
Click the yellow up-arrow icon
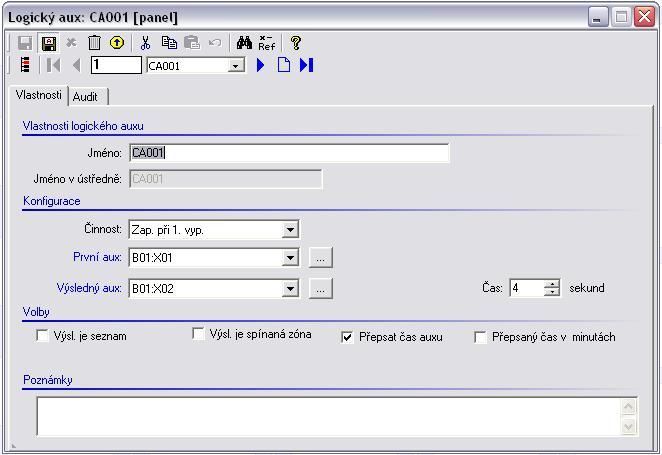[x=117, y=43]
